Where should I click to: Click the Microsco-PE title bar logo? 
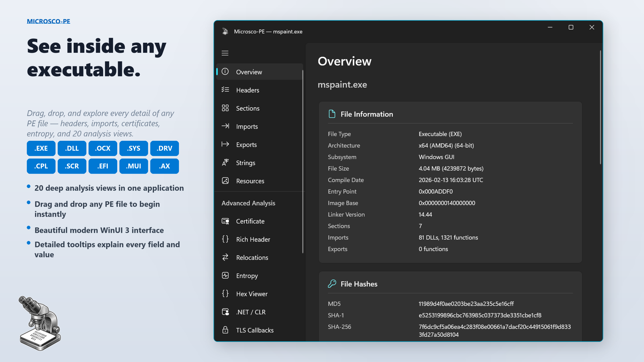(225, 31)
